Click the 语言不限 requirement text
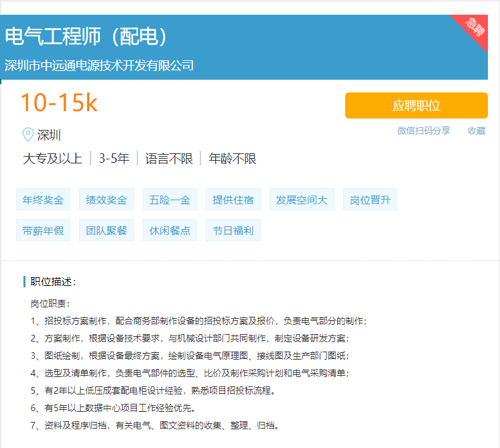The image size is (500, 448). pos(169,158)
